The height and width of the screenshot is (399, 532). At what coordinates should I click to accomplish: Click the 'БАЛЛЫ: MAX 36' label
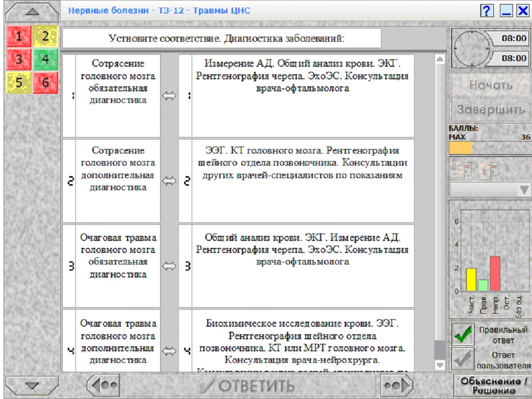tap(489, 132)
